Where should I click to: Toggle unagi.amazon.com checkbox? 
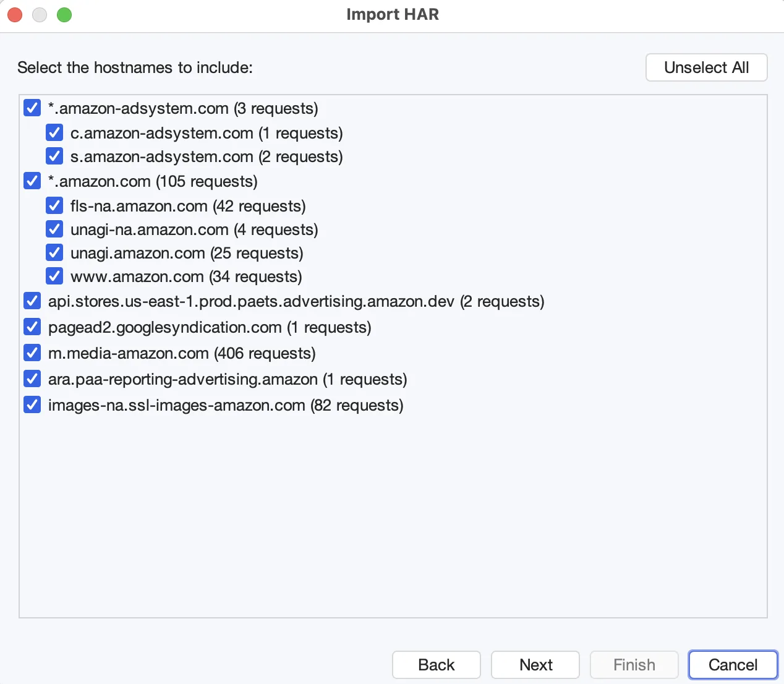[54, 253]
